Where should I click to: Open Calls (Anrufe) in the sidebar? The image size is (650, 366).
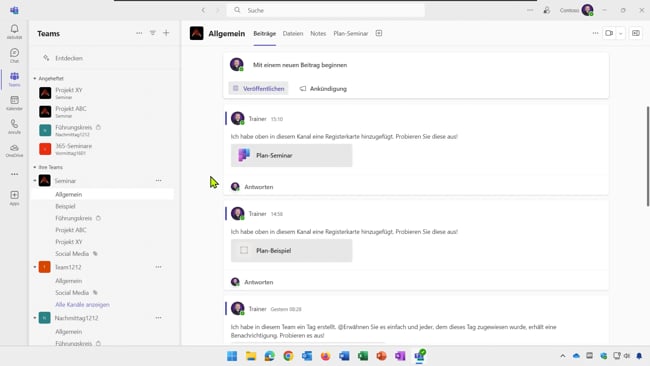(14, 126)
